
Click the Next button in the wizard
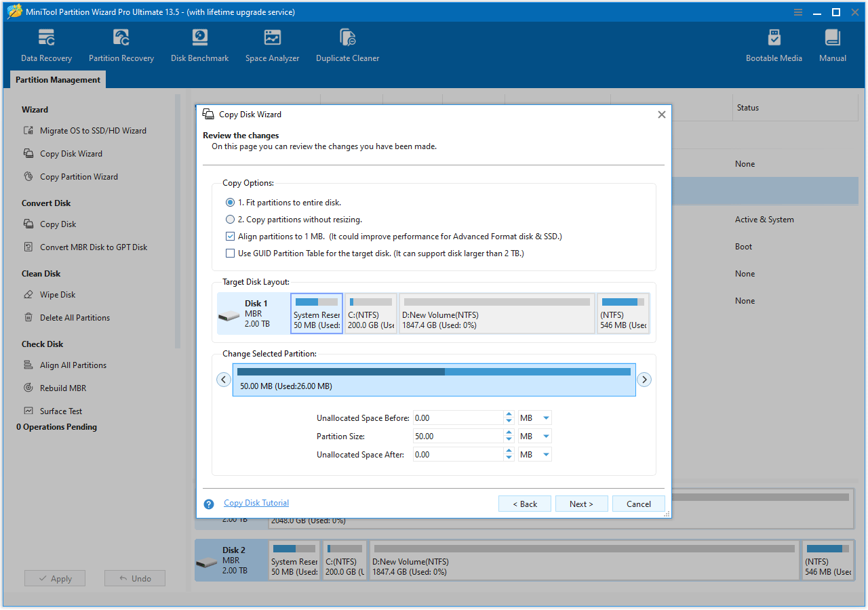(581, 504)
